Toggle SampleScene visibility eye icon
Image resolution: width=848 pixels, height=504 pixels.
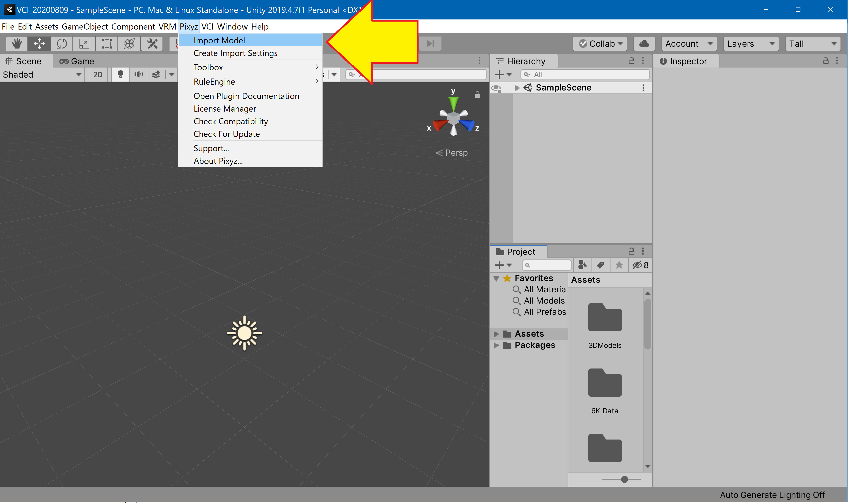(x=496, y=88)
